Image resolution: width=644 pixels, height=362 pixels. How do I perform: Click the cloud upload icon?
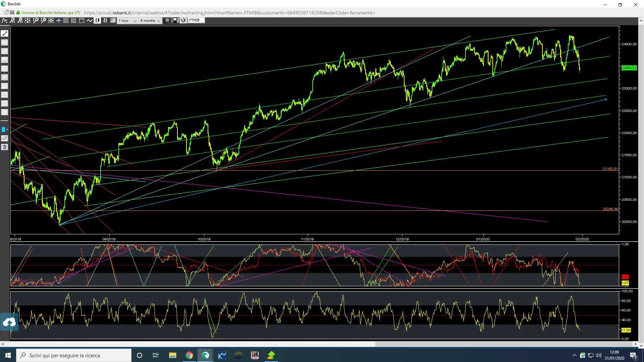pos(9,322)
